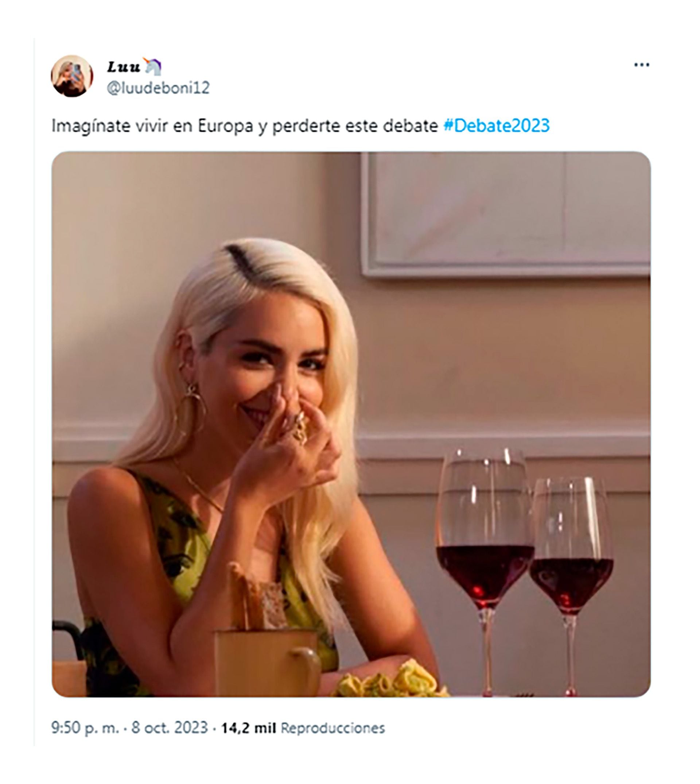Open the three-dot more options menu
Screen dimensions: 700x784
click(641, 65)
